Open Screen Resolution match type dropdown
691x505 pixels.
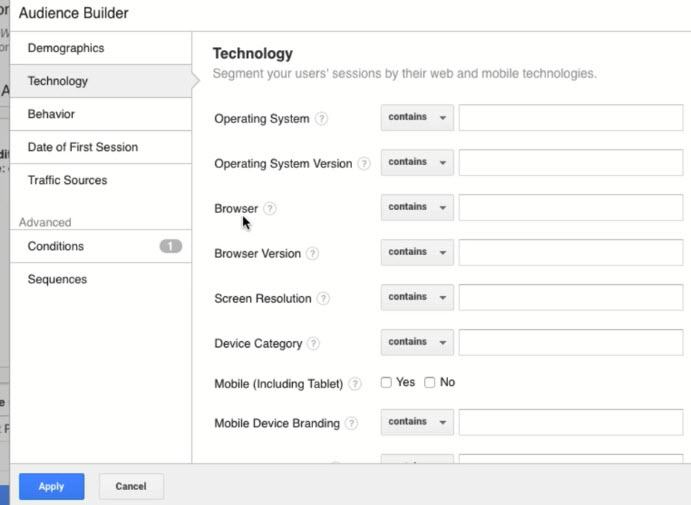417,298
